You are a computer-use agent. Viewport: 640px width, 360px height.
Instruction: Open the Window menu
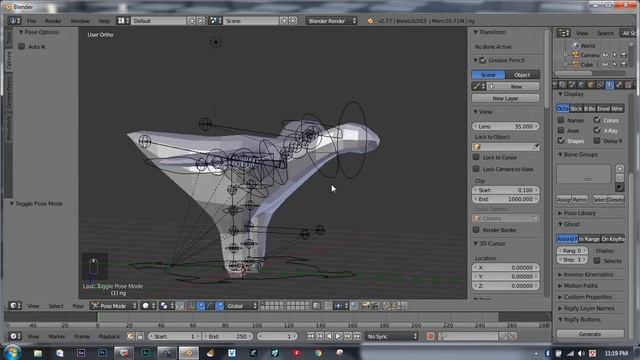[80, 21]
